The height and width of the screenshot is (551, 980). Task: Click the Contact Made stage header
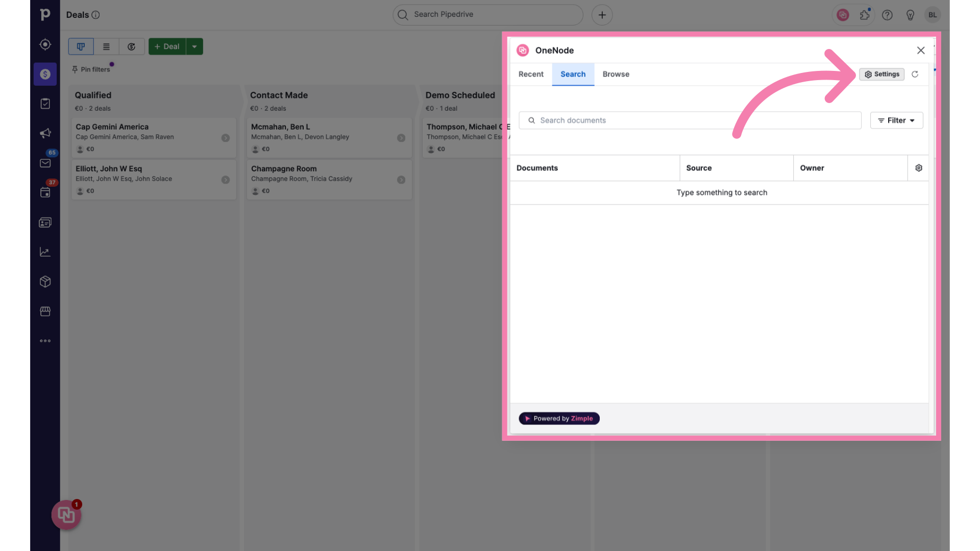click(x=279, y=95)
